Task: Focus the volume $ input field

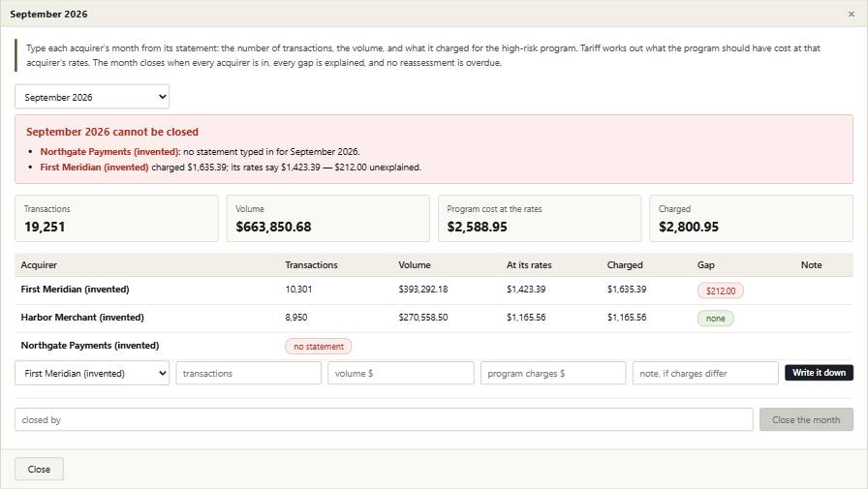Action: click(x=401, y=373)
